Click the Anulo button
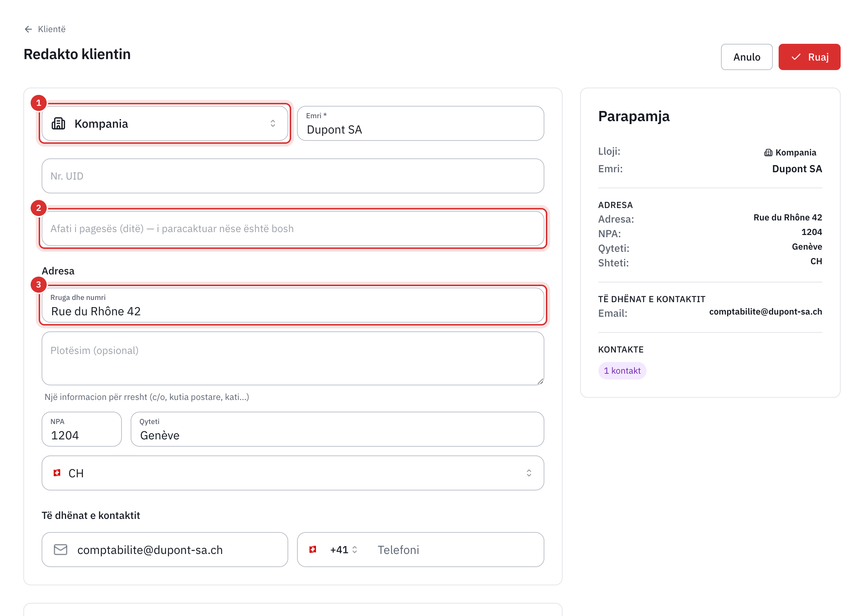 click(746, 57)
